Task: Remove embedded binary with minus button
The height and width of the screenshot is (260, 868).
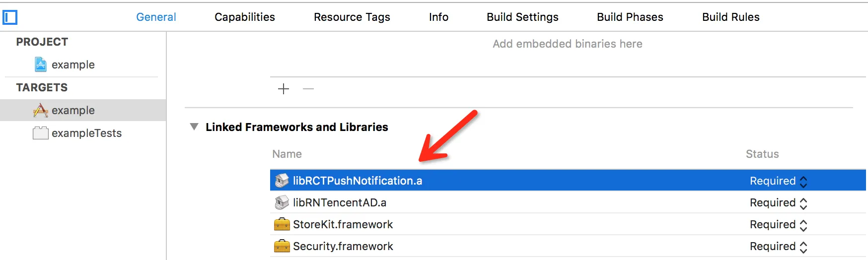Action: (x=308, y=89)
